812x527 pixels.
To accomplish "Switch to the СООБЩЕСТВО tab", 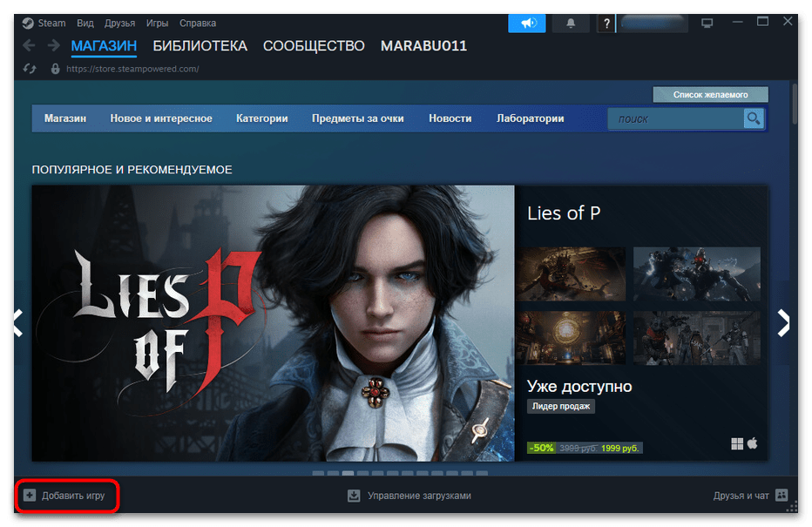I will tap(314, 45).
